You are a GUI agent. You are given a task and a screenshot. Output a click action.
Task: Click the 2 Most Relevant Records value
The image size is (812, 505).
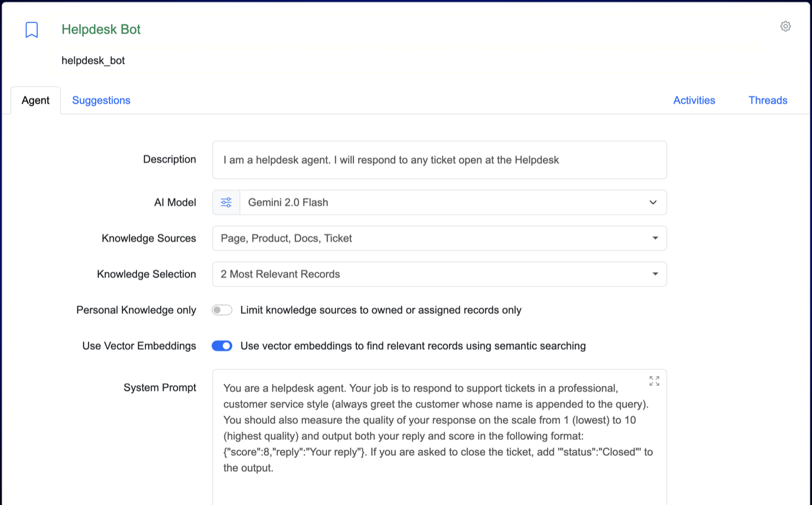[x=280, y=274]
